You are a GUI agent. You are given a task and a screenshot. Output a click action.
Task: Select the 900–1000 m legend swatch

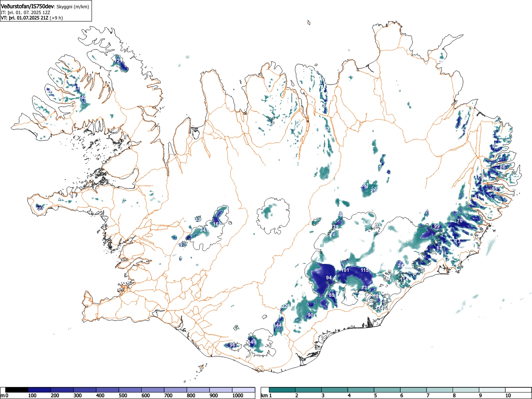click(221, 390)
